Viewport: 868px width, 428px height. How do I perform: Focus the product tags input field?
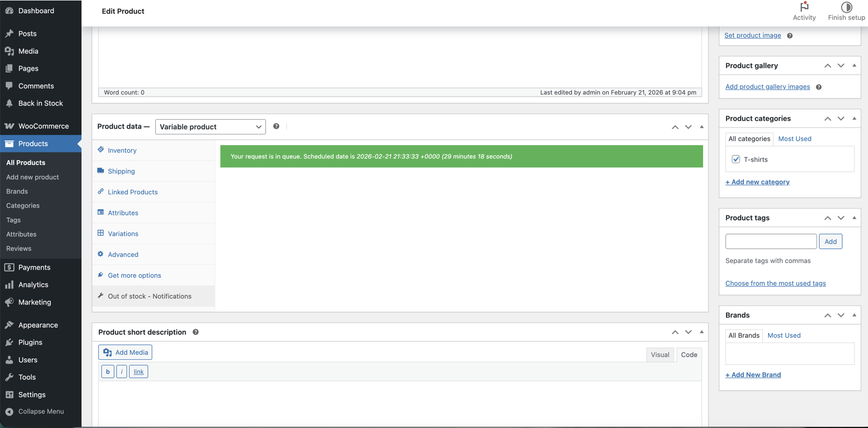point(771,241)
